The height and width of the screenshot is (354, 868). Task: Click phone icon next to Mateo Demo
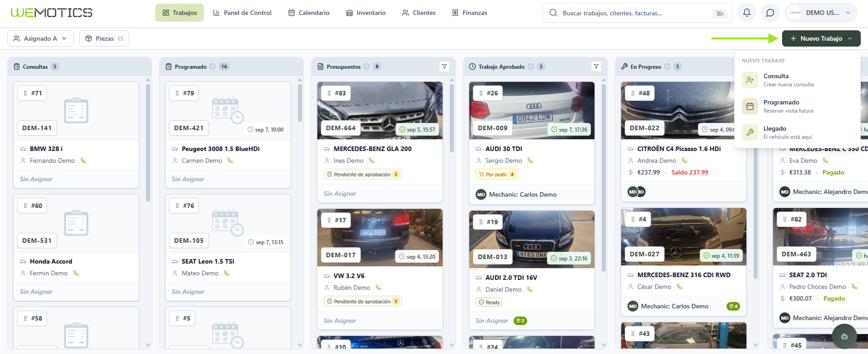click(x=226, y=273)
